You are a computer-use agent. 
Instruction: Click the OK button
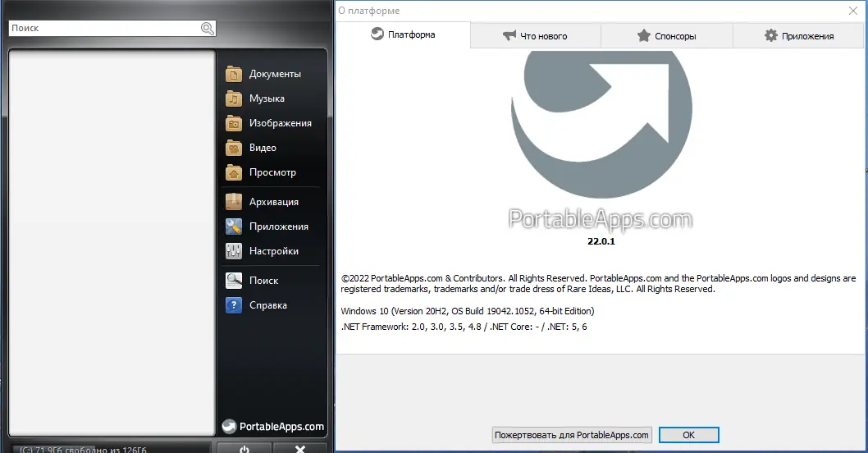[688, 435]
